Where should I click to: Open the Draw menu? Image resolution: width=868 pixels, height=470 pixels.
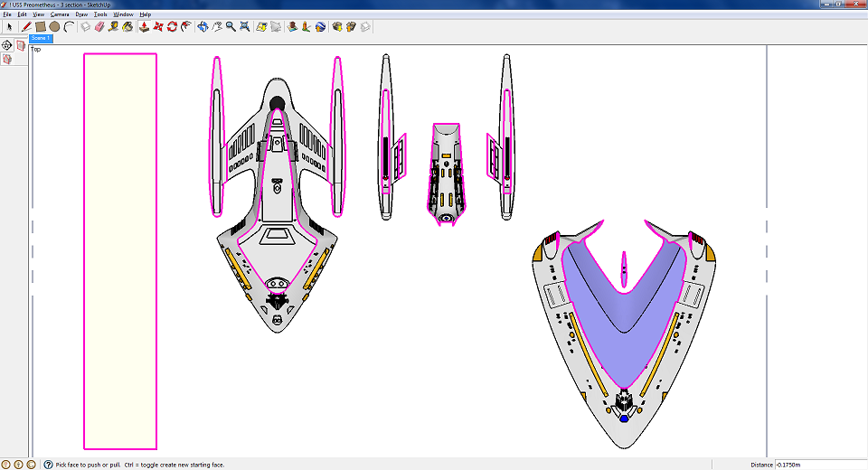(x=81, y=14)
